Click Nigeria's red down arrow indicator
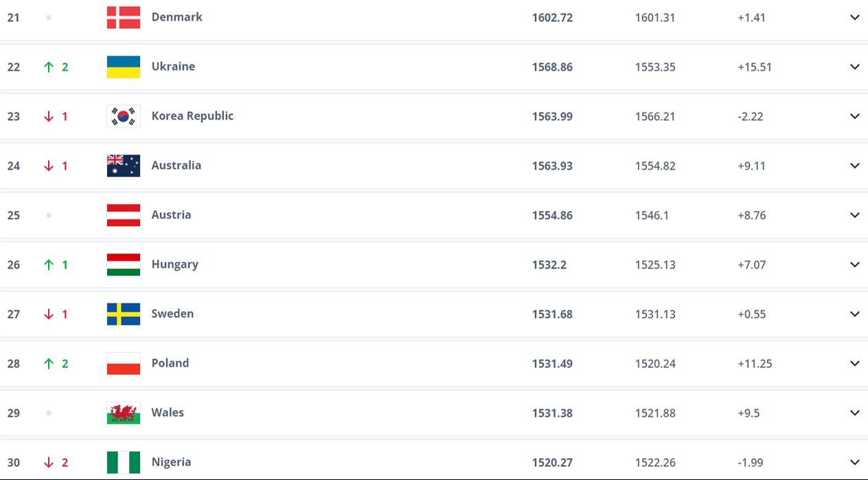The width and height of the screenshot is (868, 480). click(x=49, y=462)
